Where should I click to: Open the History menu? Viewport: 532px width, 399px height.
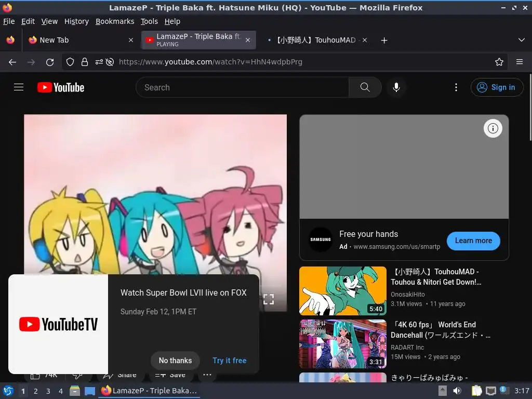[76, 21]
